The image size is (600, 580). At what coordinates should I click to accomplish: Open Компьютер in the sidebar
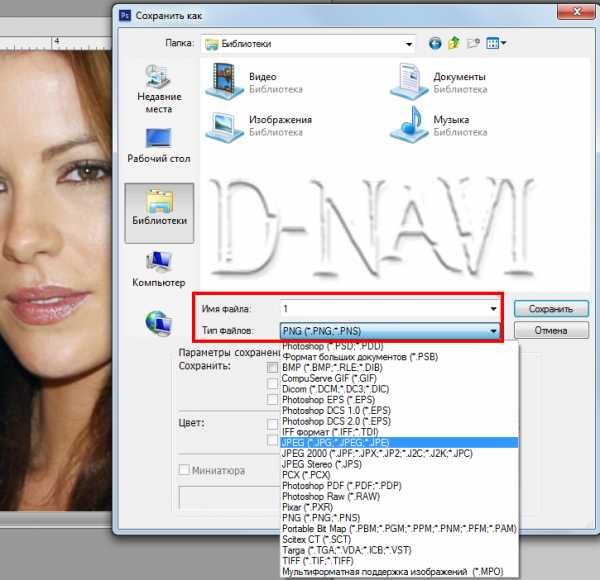159,269
